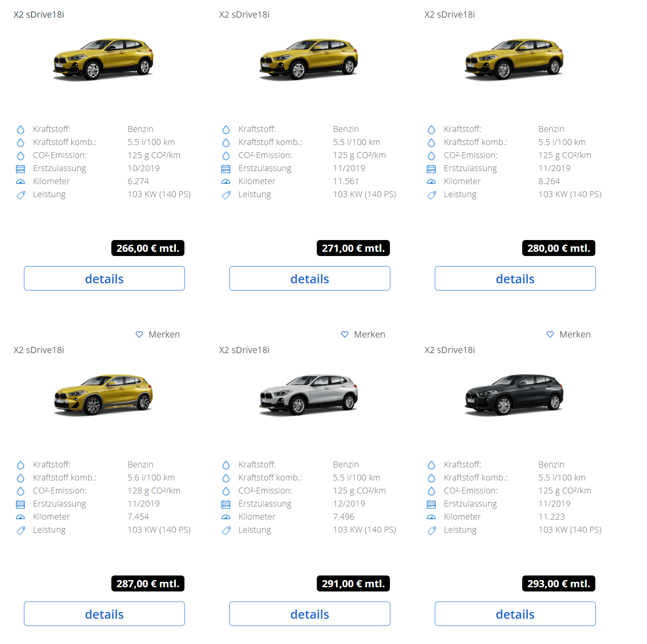This screenshot has width=647, height=644.
Task: Open details for the 291,00 € car
Action: pyautogui.click(x=310, y=614)
